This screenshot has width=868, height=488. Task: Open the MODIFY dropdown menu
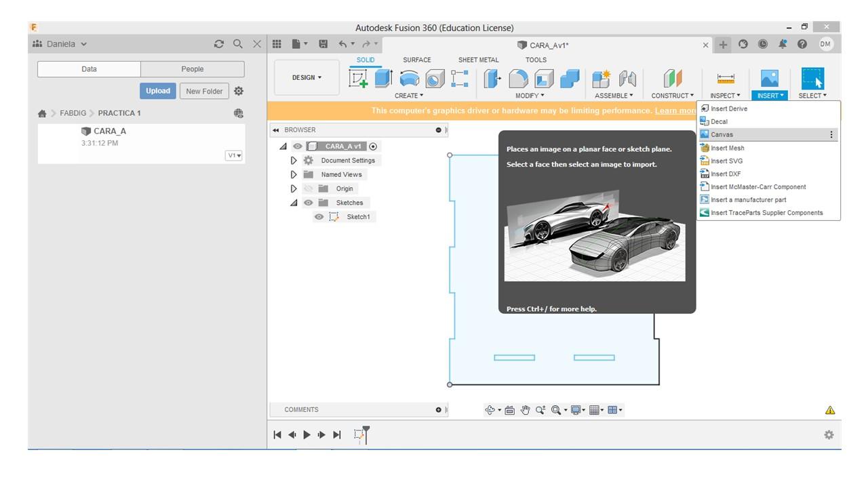pos(530,96)
